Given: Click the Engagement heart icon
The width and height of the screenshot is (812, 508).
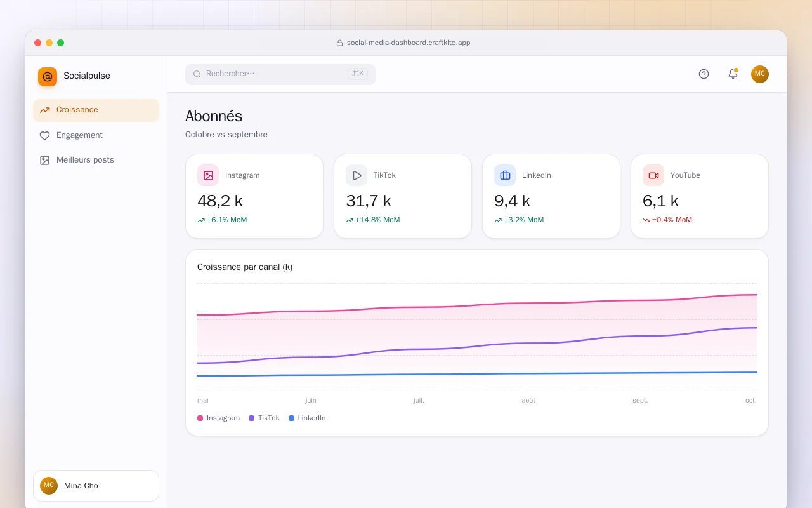Looking at the screenshot, I should [44, 135].
